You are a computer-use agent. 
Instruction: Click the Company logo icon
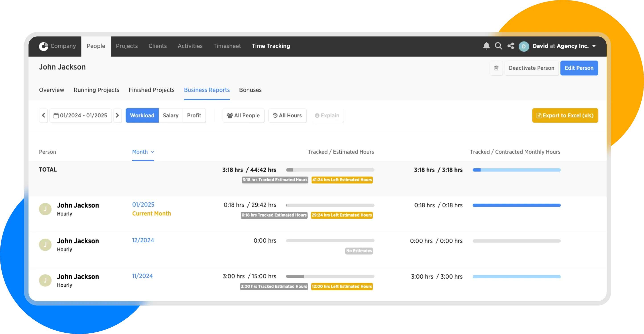point(44,46)
